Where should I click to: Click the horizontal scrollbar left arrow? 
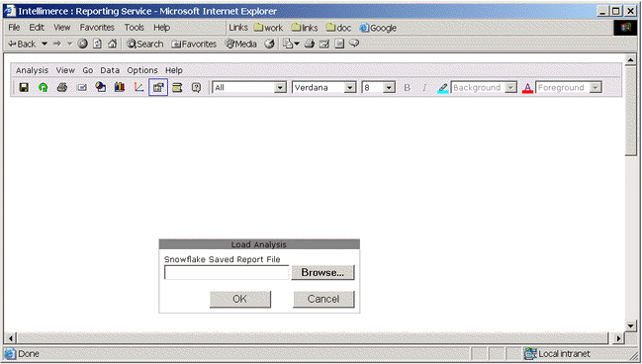[x=11, y=338]
